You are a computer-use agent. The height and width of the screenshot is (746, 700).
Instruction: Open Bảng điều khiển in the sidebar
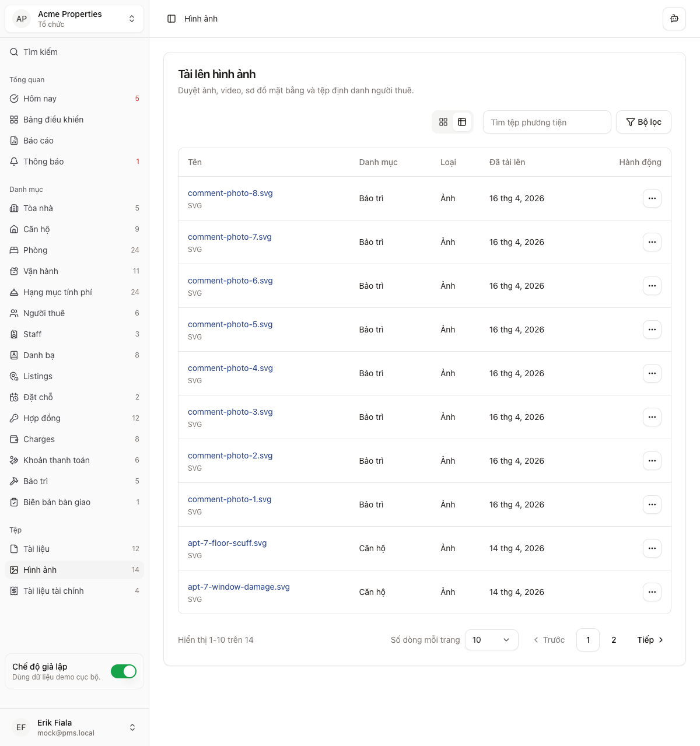coord(53,120)
